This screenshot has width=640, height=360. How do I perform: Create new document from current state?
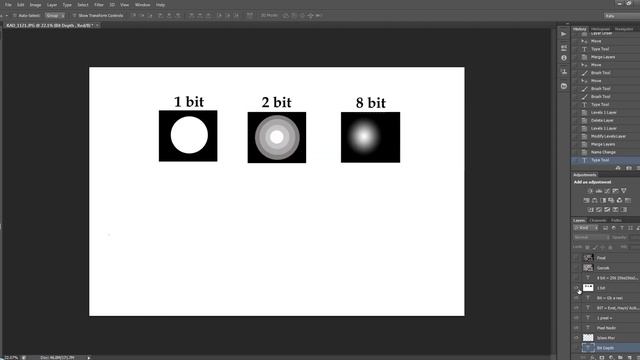pos(618,168)
